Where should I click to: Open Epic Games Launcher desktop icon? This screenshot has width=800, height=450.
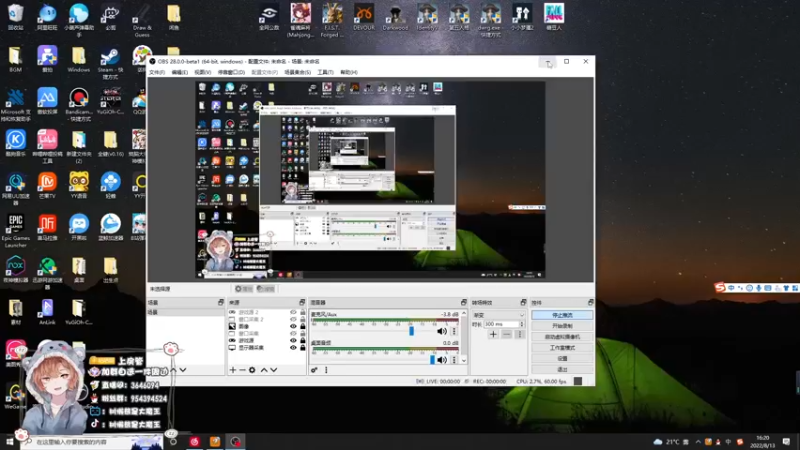click(16, 231)
